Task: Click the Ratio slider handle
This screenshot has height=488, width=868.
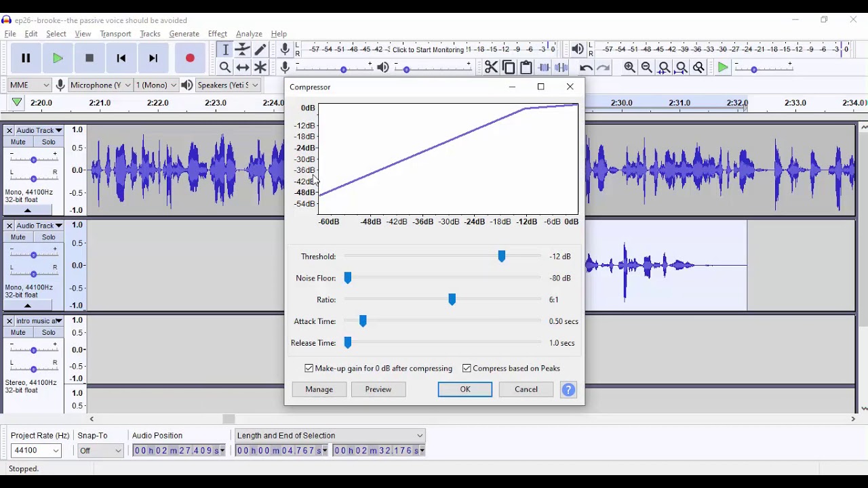Action: tap(452, 300)
